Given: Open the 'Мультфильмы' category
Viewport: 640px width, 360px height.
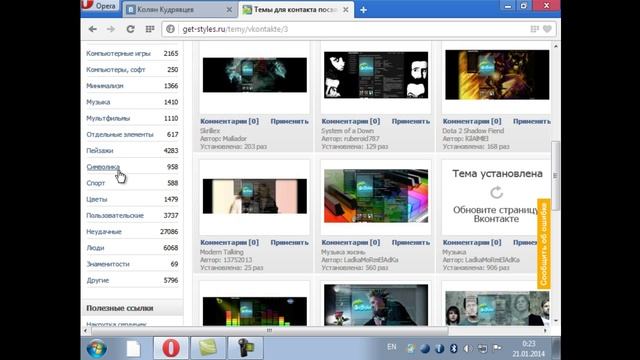Looking at the screenshot, I should coord(108,118).
